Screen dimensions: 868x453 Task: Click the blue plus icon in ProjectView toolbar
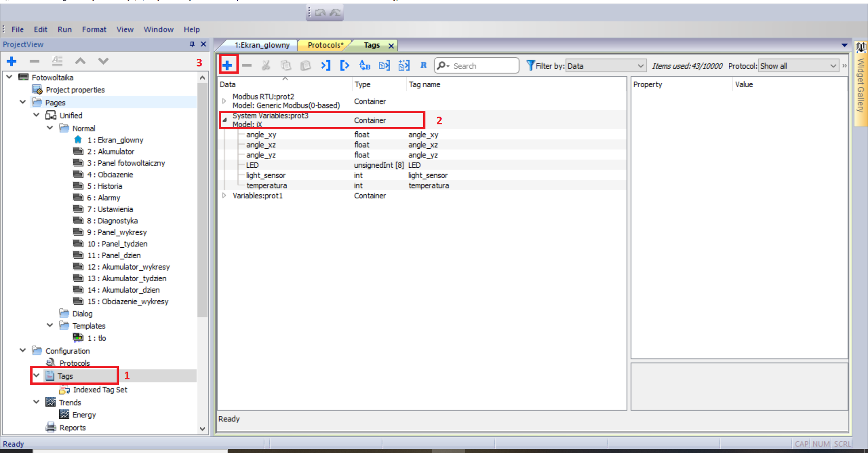(x=12, y=61)
